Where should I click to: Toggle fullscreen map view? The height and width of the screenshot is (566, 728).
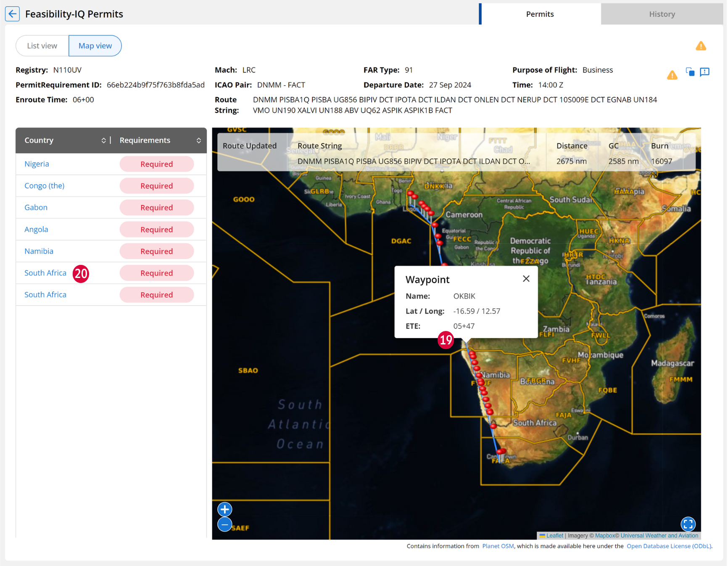click(688, 524)
